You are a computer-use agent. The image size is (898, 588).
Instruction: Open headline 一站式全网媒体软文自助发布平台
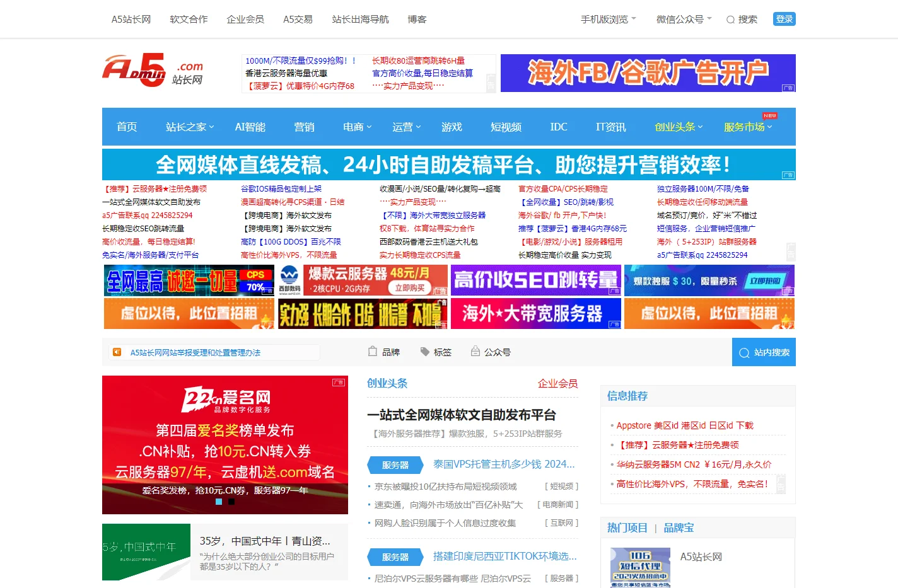coord(462,415)
